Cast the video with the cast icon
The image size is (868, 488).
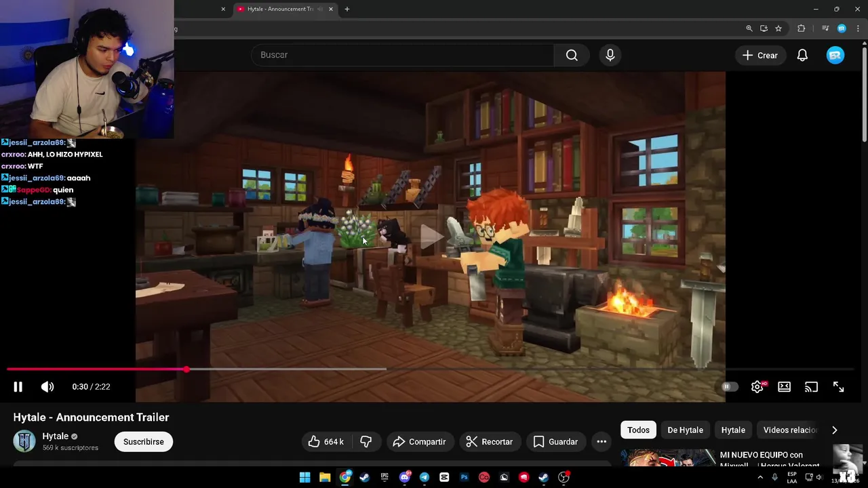[x=811, y=386]
